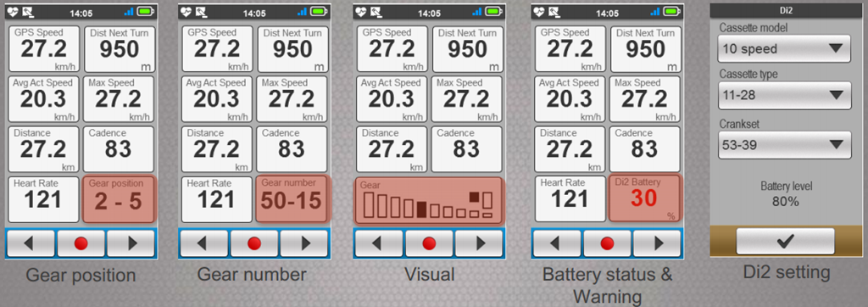This screenshot has width=868, height=307.
Task: Tap the visual Gear bar graph field
Action: (428, 200)
